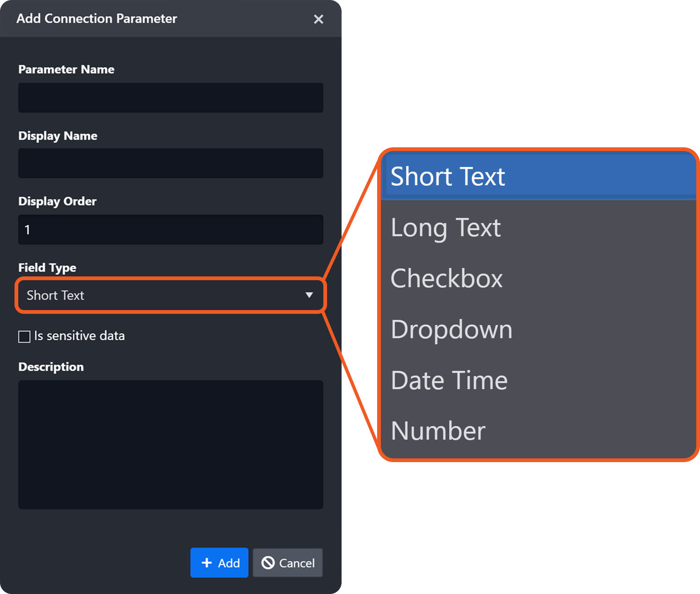700x594 pixels.
Task: Focus the Parameter Name input field
Action: [x=170, y=98]
